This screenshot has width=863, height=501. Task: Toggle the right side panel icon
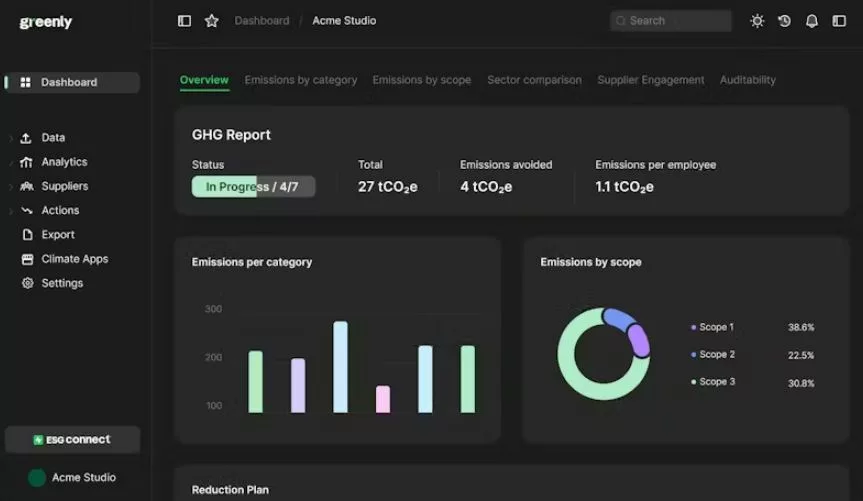839,21
